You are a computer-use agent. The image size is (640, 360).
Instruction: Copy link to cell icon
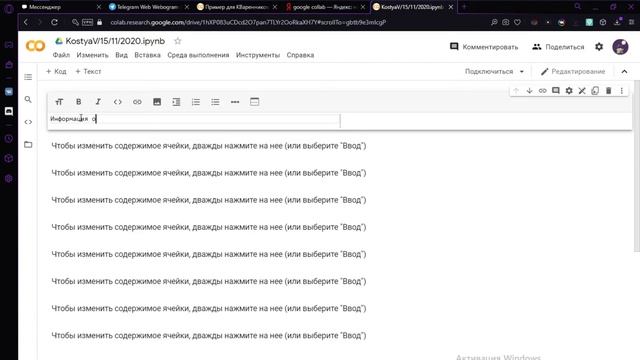[x=542, y=91]
